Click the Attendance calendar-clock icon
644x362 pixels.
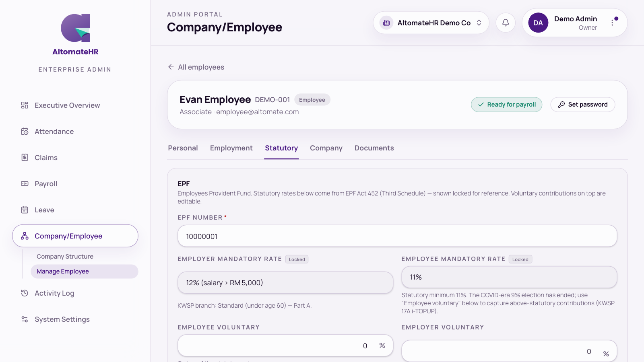point(25,132)
